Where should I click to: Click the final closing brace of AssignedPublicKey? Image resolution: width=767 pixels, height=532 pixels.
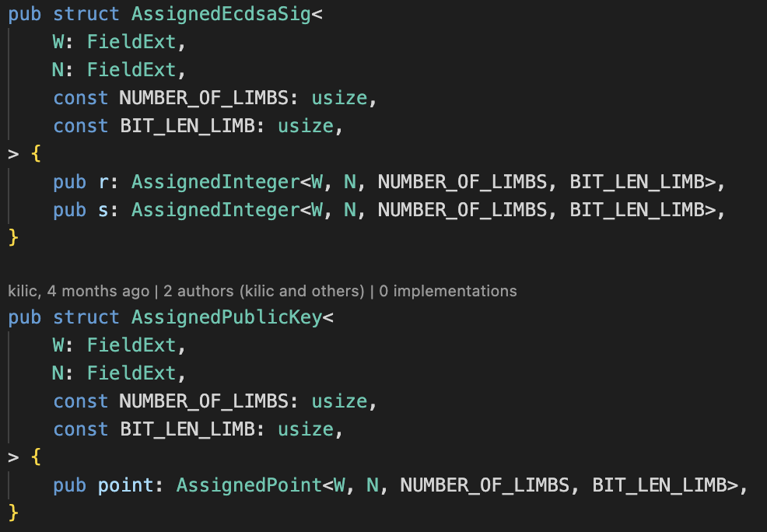click(12, 512)
